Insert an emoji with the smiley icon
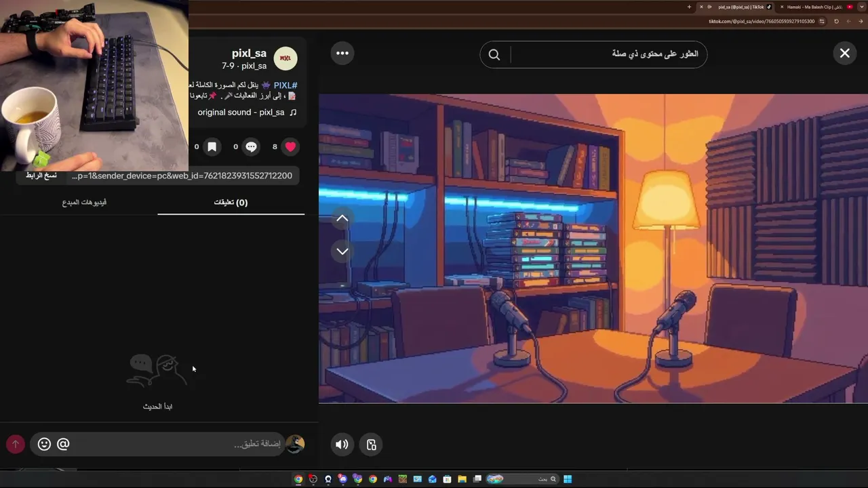The height and width of the screenshot is (488, 868). coord(44,444)
